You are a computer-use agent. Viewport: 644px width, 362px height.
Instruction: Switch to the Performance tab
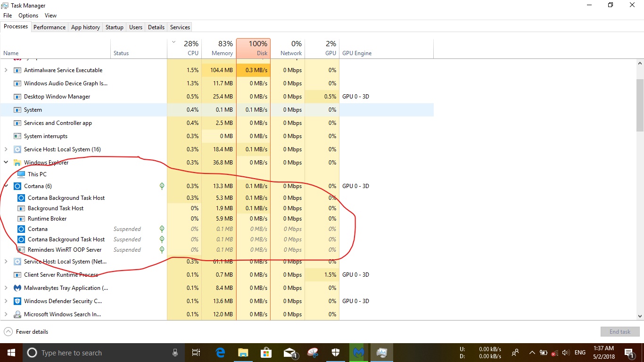coord(50,27)
